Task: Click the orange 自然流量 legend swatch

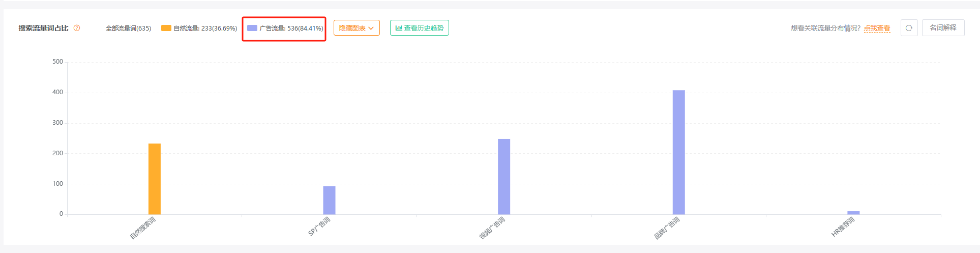Action: (x=166, y=28)
